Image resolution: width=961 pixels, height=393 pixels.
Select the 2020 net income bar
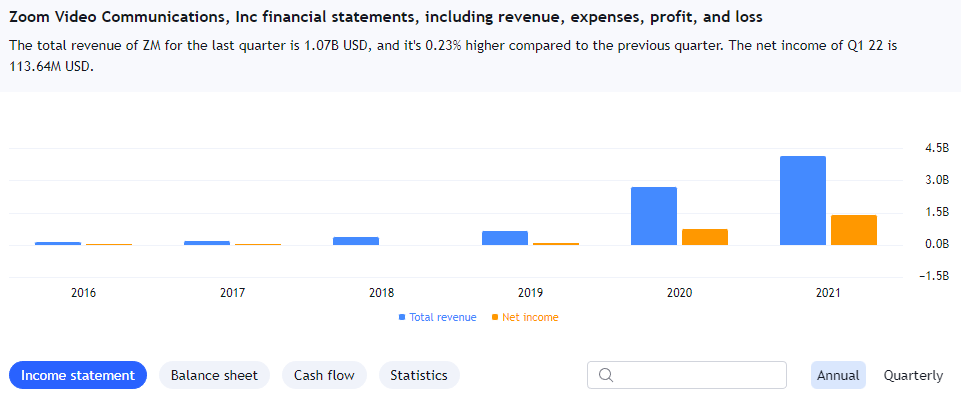[705, 237]
